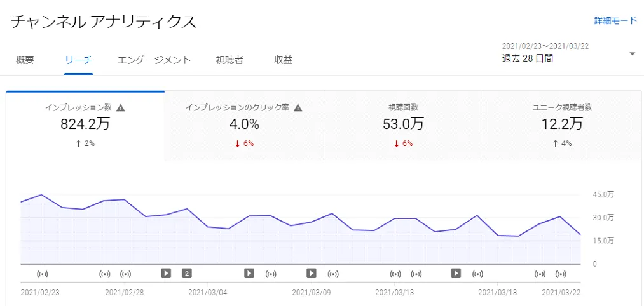Select the インプレッション数 824.2万 metric card
Image resolution: width=644 pixels, height=306 pixels.
coord(85,125)
